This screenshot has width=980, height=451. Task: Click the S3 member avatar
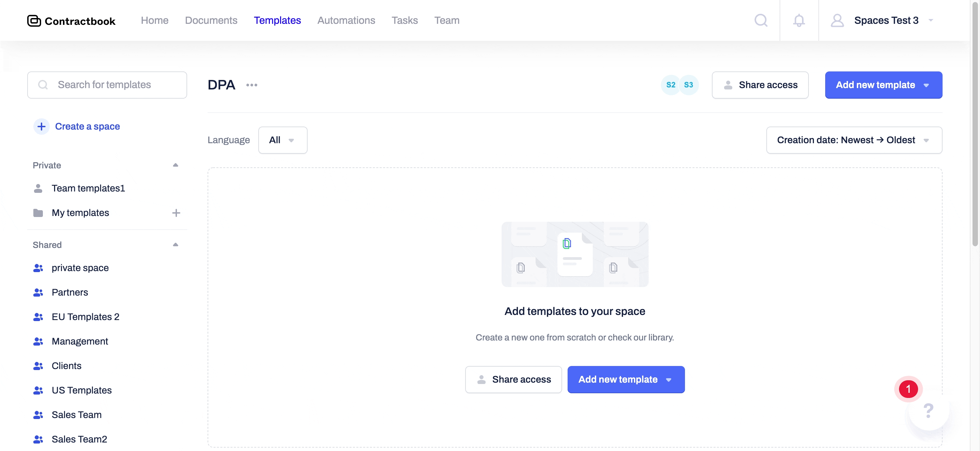coord(688,85)
